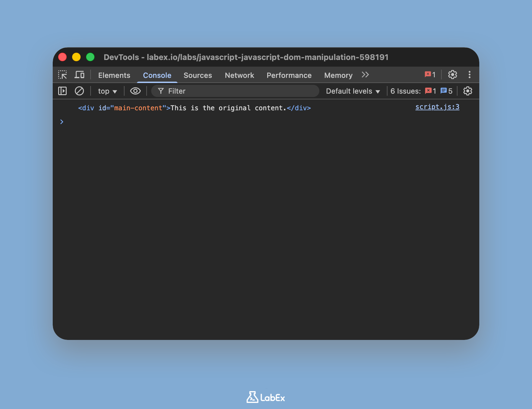View the 6 Issues report
The height and width of the screenshot is (409, 532).
[x=405, y=91]
